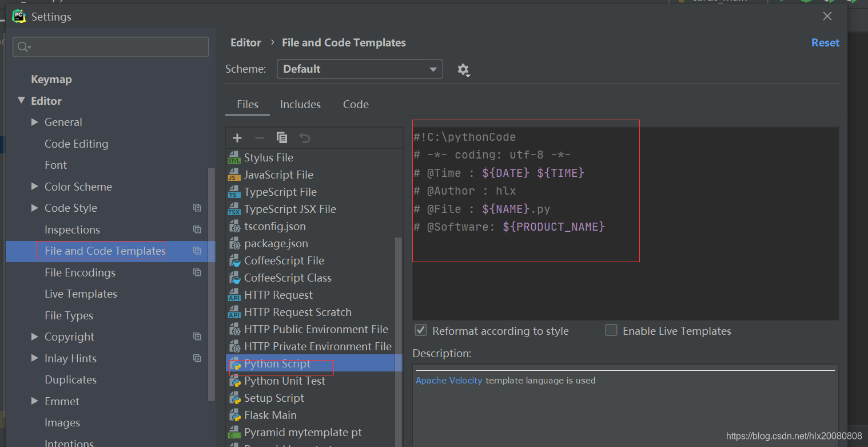Select File Types settings page
The image size is (868, 447).
[69, 315]
